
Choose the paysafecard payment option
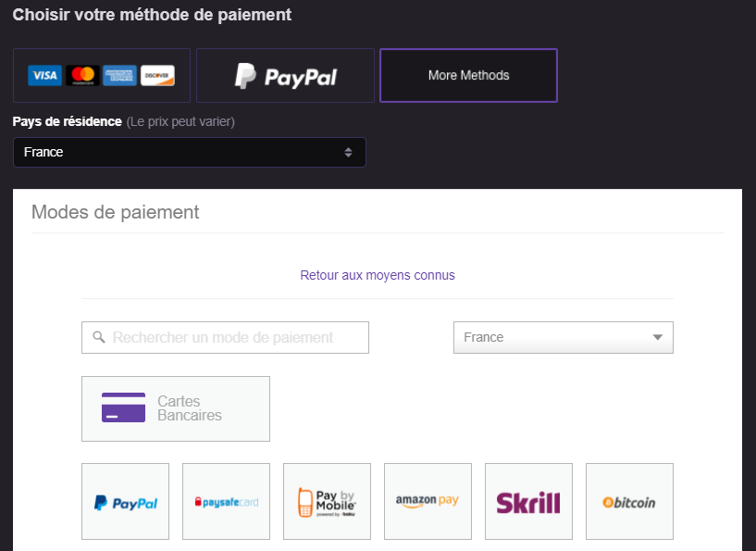coord(226,501)
